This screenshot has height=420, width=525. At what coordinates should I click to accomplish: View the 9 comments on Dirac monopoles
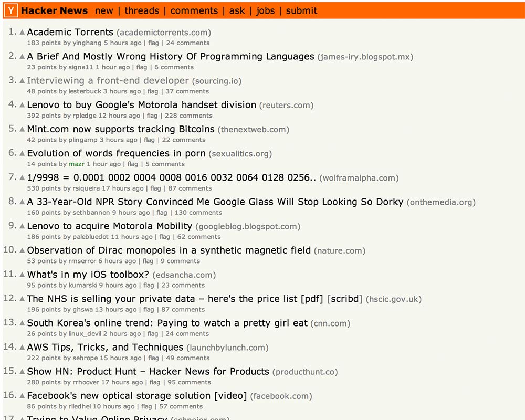tap(180, 261)
